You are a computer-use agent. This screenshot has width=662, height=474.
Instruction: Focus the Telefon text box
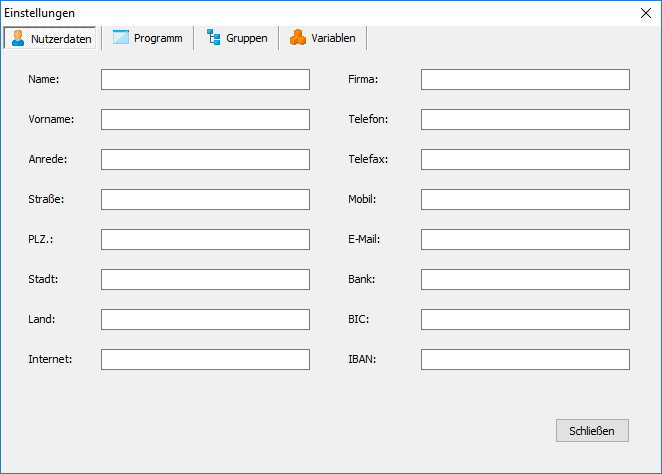pyautogui.click(x=525, y=119)
